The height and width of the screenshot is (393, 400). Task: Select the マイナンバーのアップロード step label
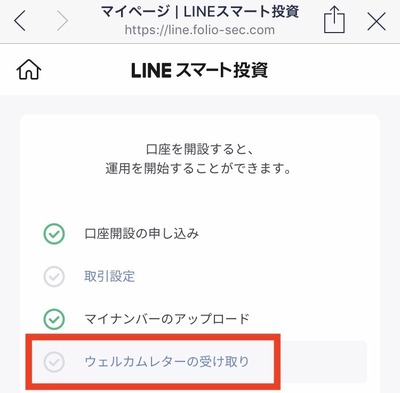coord(167,319)
